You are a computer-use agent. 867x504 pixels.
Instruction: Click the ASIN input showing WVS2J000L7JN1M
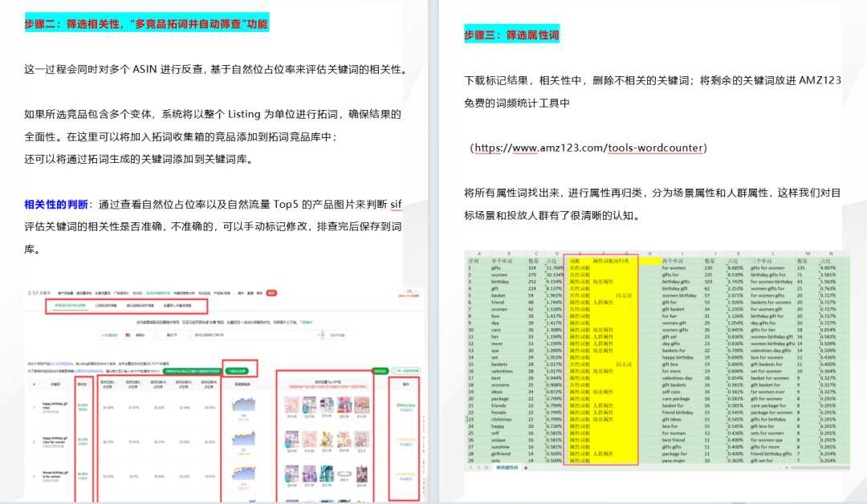tap(241, 335)
